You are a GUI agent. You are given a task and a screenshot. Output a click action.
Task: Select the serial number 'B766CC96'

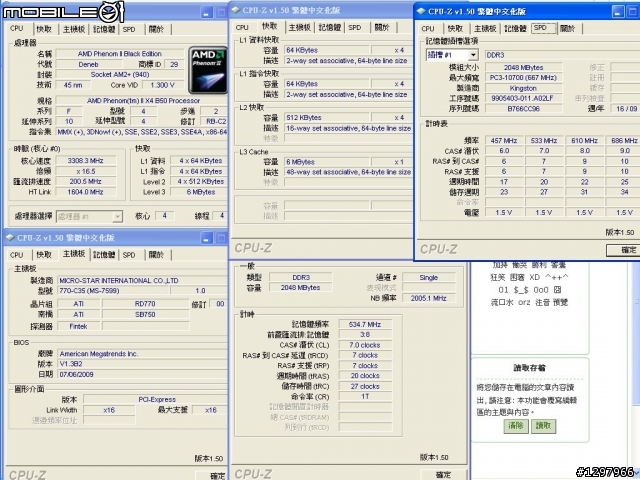coord(523,109)
